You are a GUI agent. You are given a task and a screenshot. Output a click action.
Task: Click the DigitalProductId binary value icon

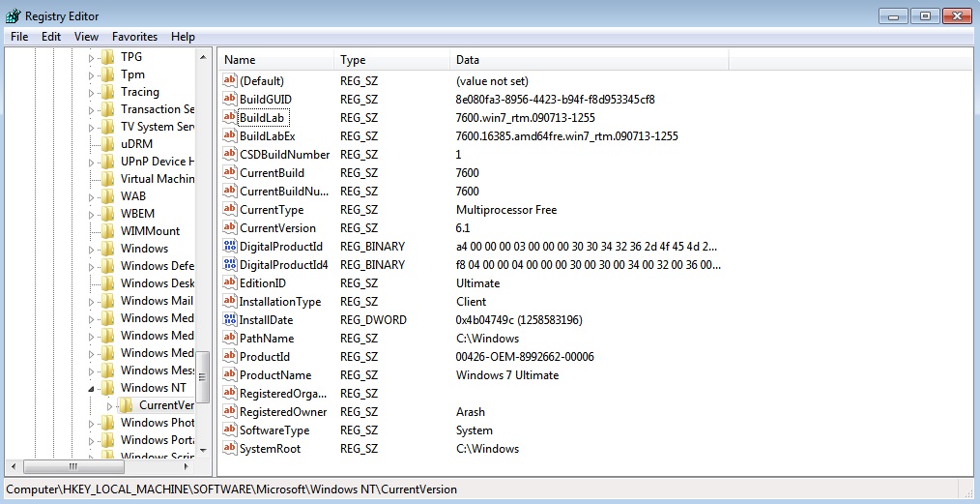click(230, 246)
